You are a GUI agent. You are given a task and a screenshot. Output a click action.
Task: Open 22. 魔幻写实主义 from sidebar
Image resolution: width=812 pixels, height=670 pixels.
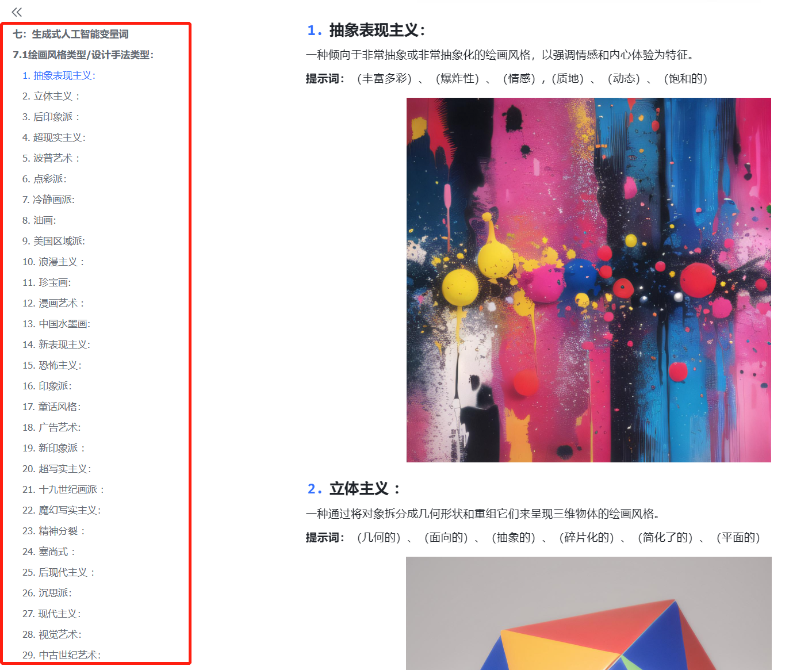tap(62, 511)
